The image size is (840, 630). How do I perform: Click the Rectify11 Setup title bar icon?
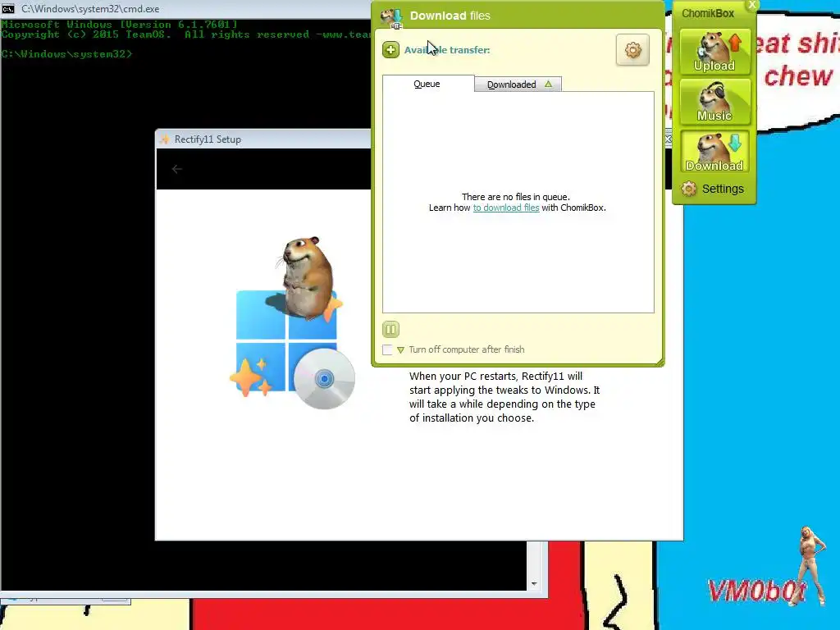(165, 139)
